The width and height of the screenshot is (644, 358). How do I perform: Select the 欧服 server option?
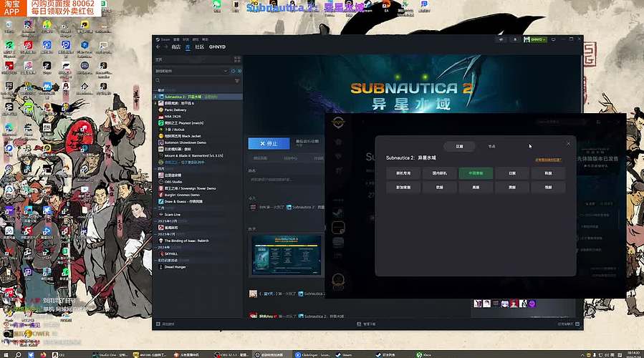439,187
